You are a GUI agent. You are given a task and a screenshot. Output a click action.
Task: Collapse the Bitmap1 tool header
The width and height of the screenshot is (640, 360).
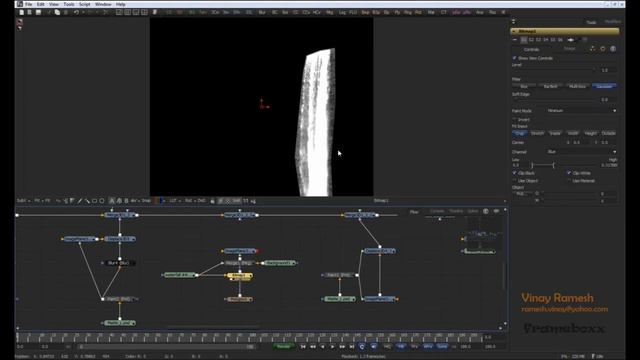click(x=515, y=31)
